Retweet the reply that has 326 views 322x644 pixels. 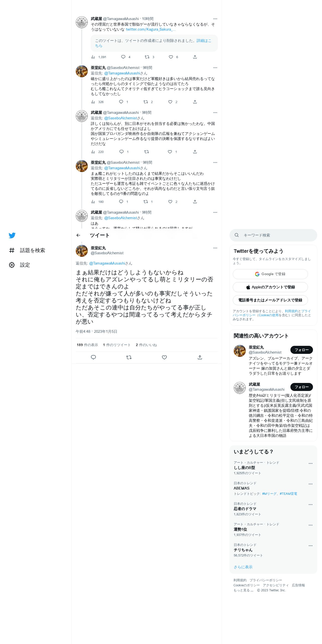146,102
